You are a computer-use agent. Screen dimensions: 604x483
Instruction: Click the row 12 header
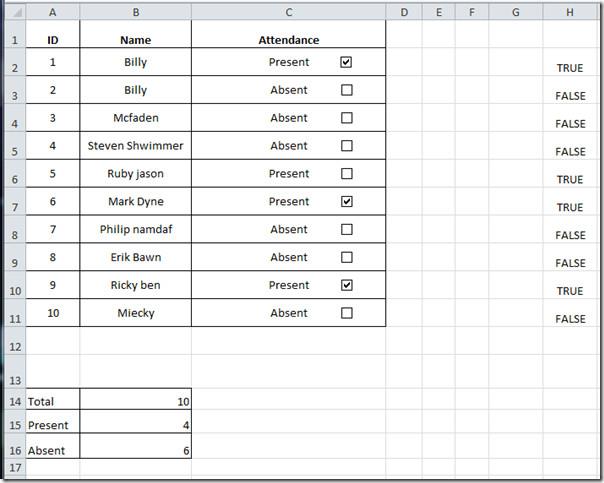[x=12, y=345]
